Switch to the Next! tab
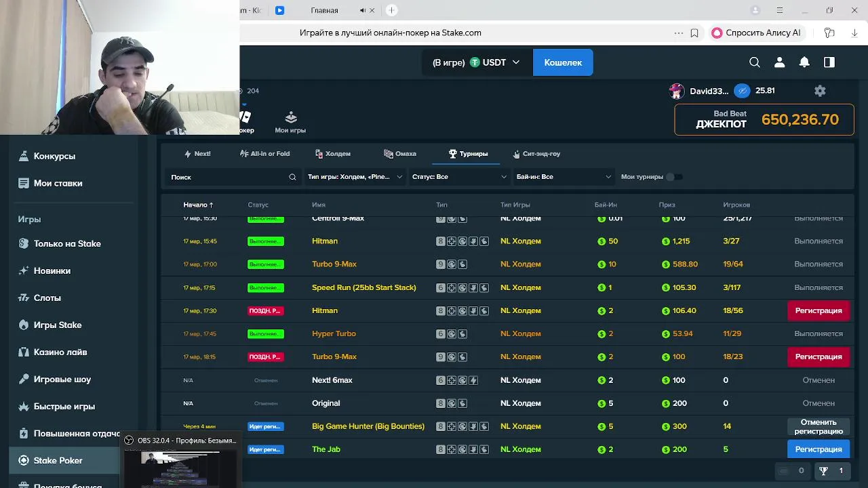Screen dimensions: 868x488 tap(197, 154)
